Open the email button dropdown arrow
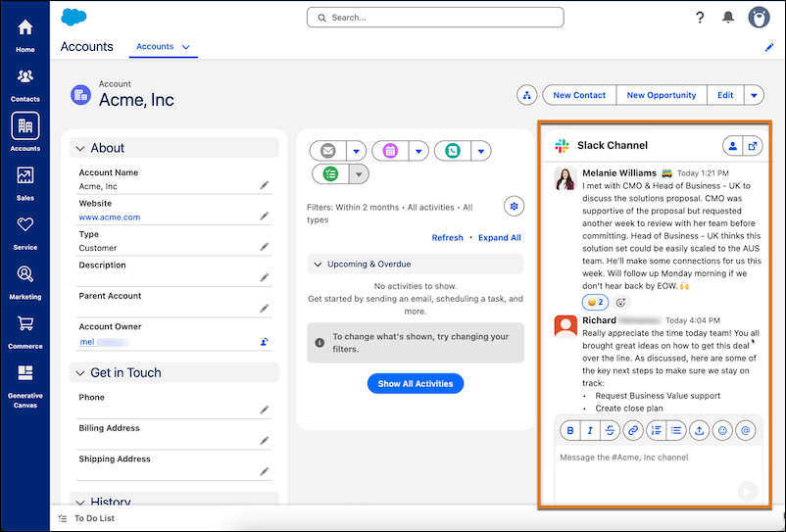 tap(357, 151)
